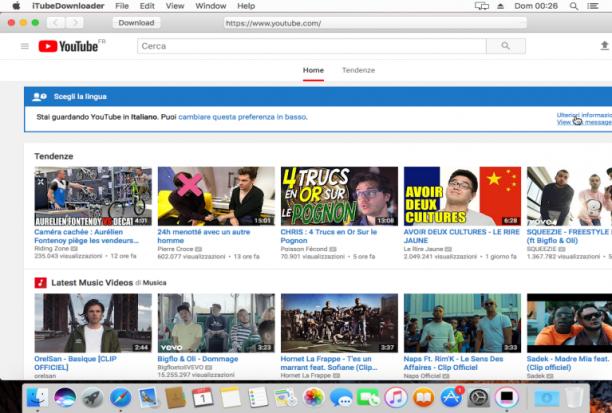This screenshot has height=413, width=612.
Task: Switch to the Tendenze tab
Action: pos(358,70)
